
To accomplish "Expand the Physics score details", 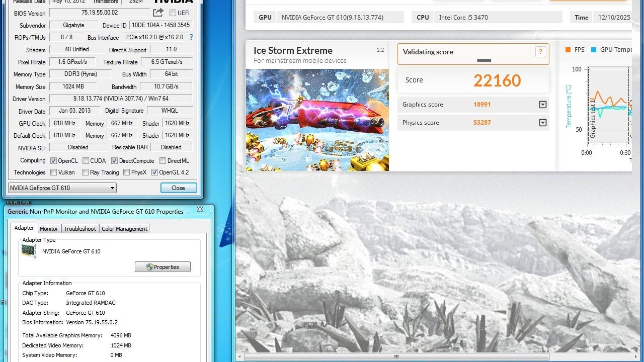I will [x=542, y=123].
